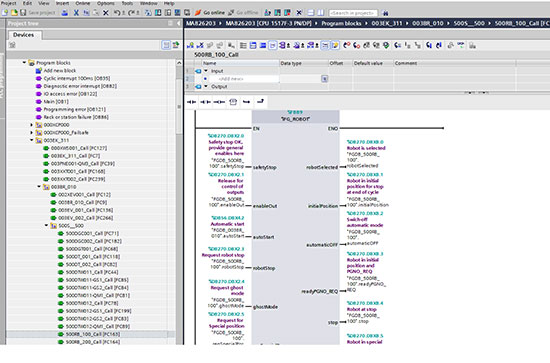Insert a normally closed contact
This screenshot has height=363, width=550.
tap(205, 102)
